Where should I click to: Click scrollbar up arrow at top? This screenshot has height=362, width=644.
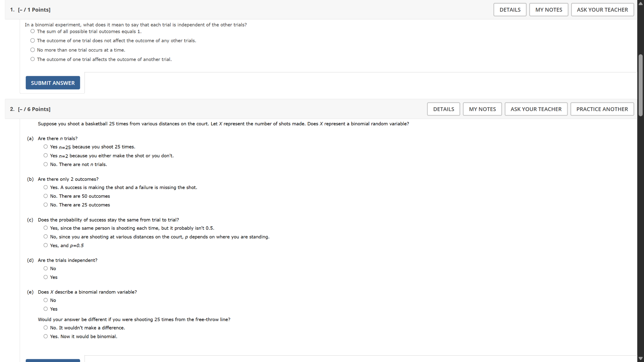point(641,3)
